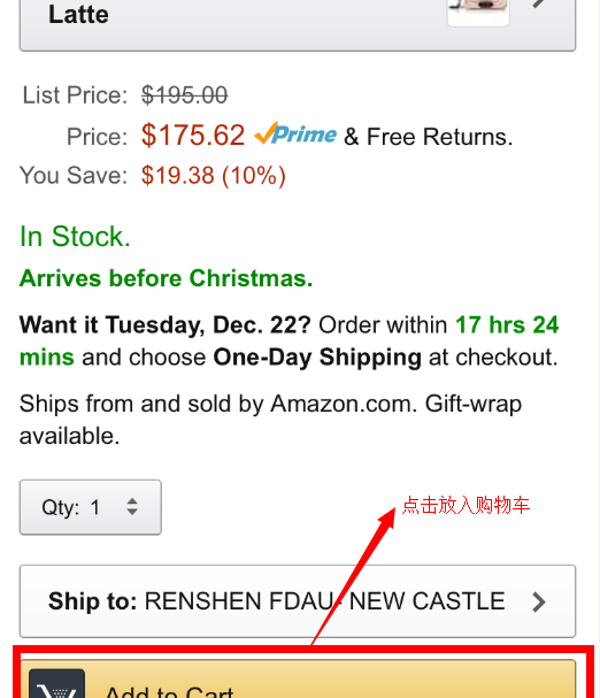Open the Qty: 1 dropdown
Image resolution: width=600 pixels, height=698 pixels.
pos(90,507)
